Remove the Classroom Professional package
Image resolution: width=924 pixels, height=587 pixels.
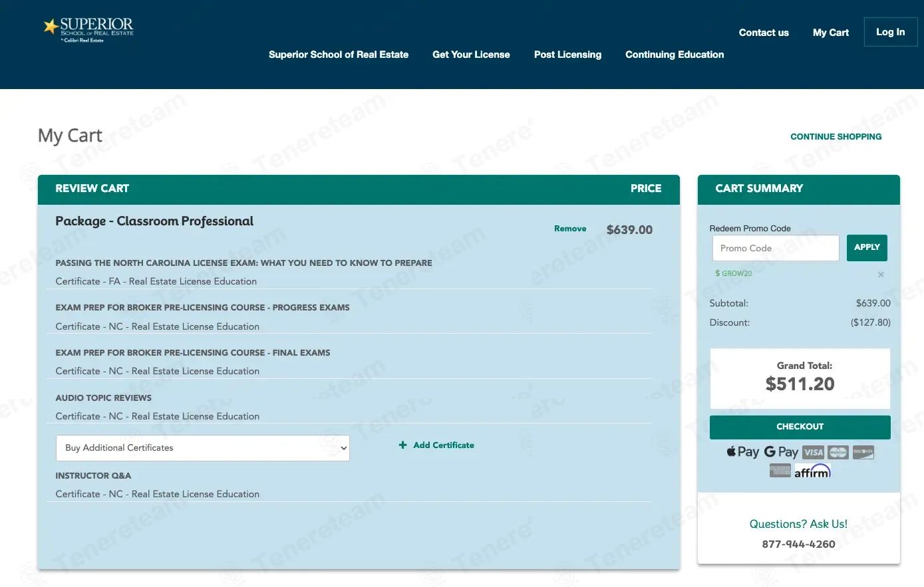point(570,229)
